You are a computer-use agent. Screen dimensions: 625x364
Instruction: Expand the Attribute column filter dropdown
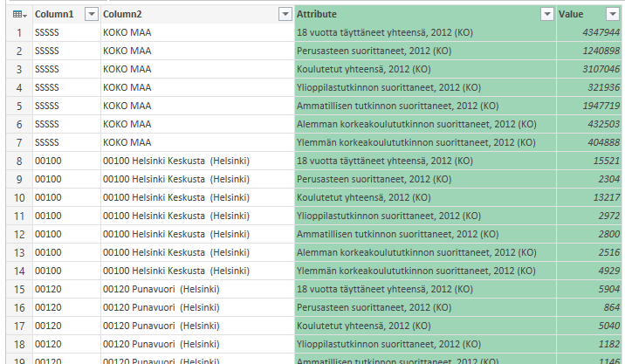tap(546, 15)
